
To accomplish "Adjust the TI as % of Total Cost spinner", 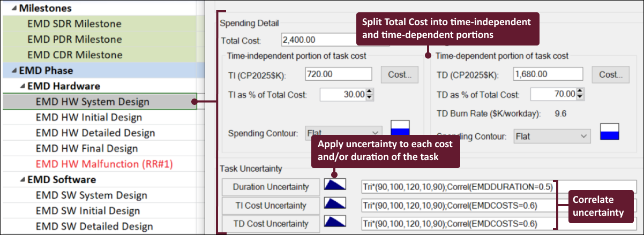I will [369, 95].
